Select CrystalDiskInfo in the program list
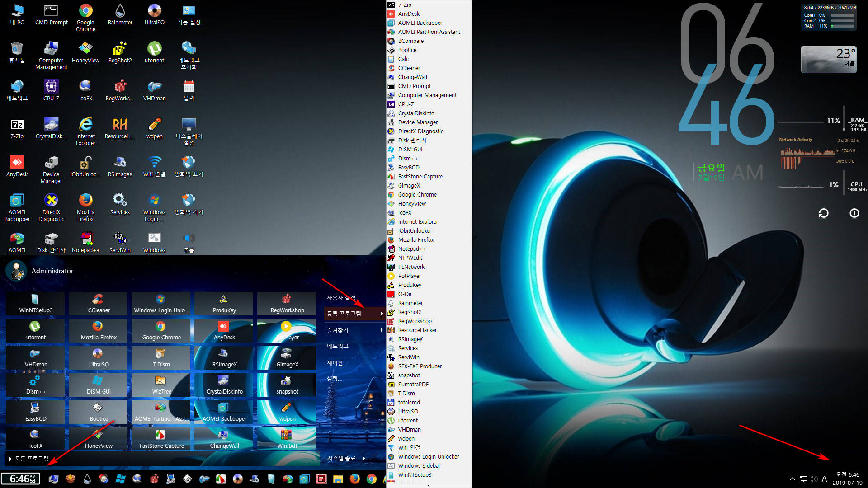868x488 pixels. click(x=429, y=113)
